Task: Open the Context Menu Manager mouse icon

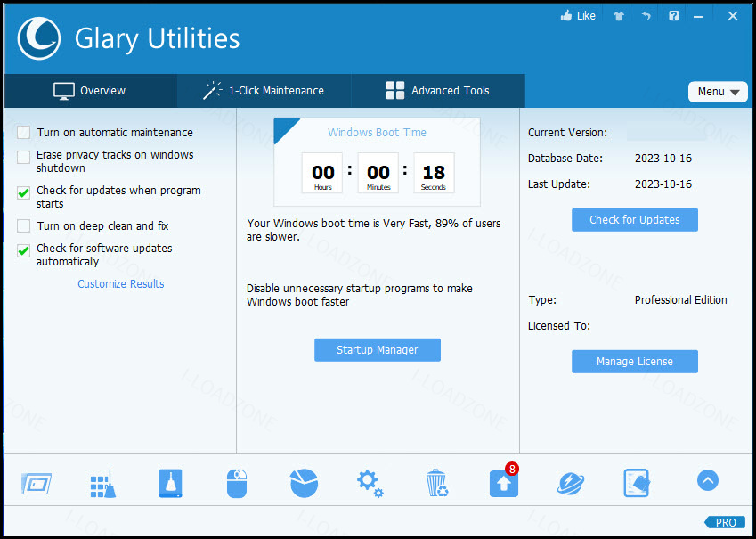Action: 237,483
